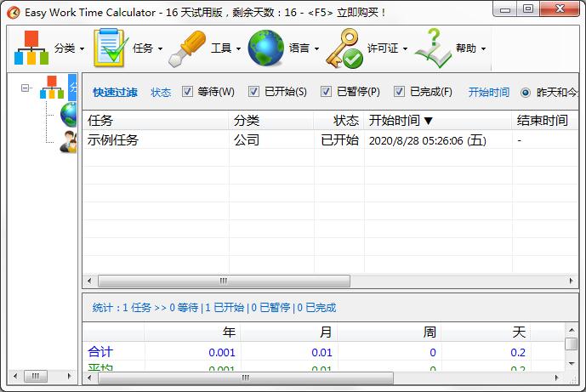
Task: Open the 分类 dropdown arrow
Action: [82, 49]
